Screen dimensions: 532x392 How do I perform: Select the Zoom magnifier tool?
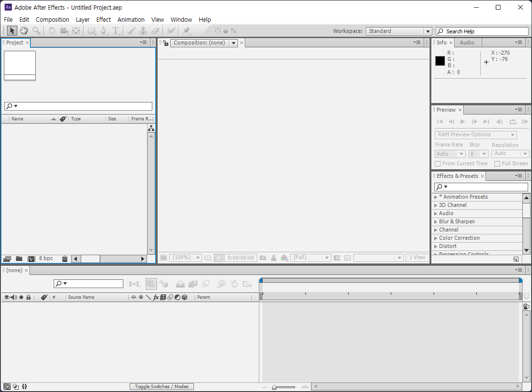[x=36, y=31]
